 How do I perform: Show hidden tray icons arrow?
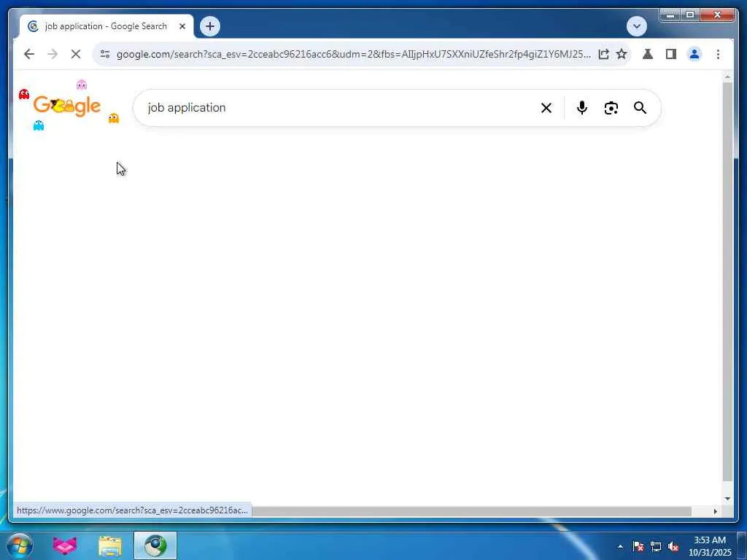pyautogui.click(x=620, y=546)
